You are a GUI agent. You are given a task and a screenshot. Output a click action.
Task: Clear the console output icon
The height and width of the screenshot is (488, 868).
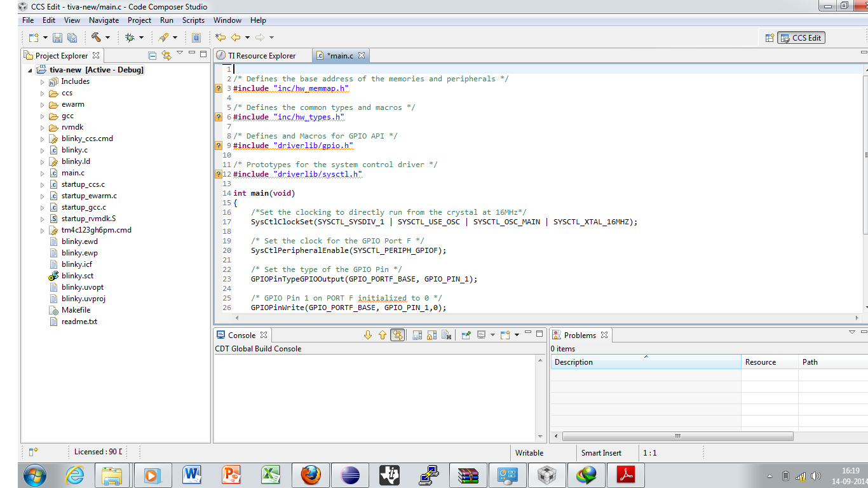tap(446, 335)
